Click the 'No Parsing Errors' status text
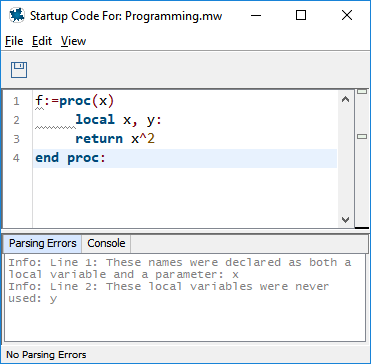The image size is (371, 364). click(46, 355)
